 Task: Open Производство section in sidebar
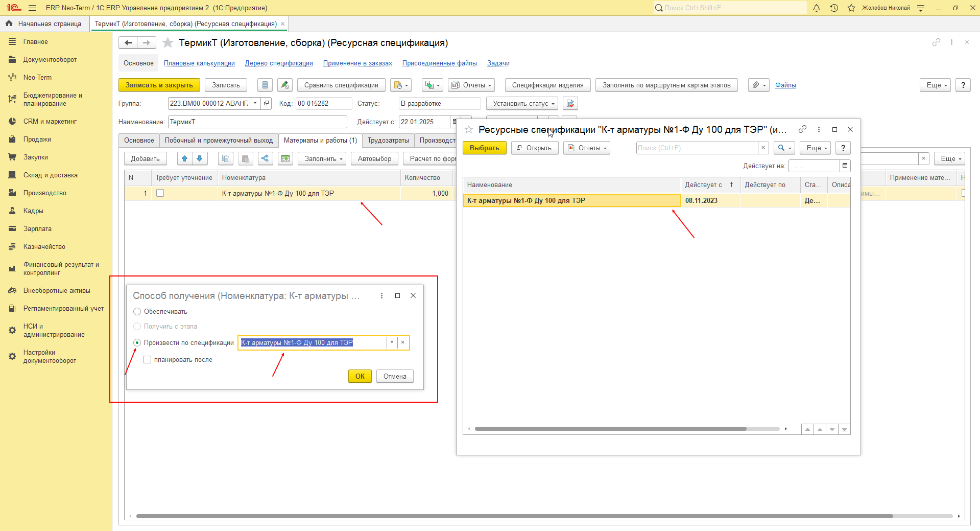tap(45, 193)
